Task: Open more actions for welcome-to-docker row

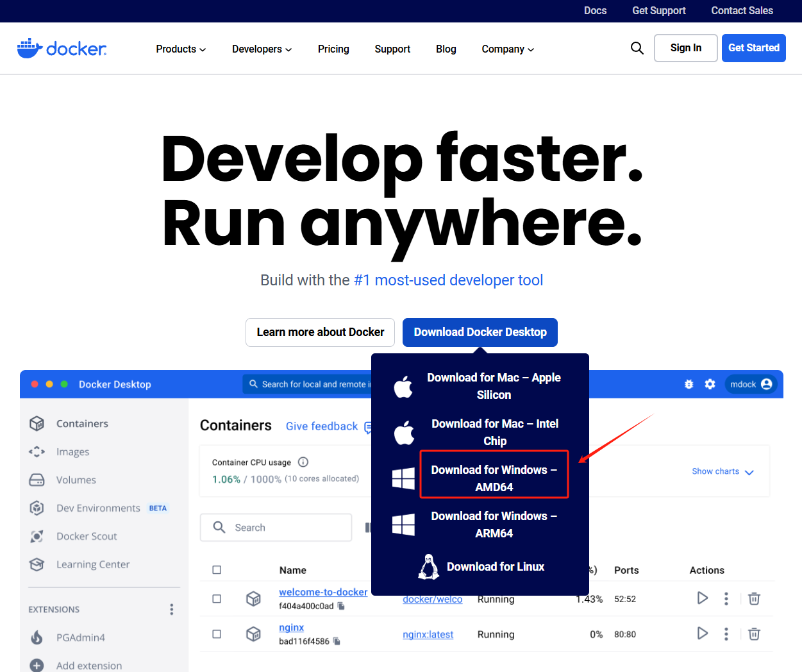Action: [x=726, y=599]
